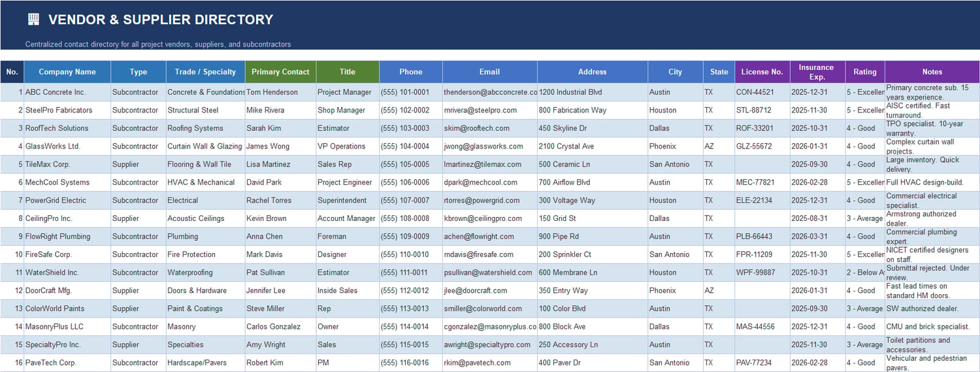The image size is (980, 372).
Task: Click the Curtain Wall & Glazing trade cell
Action: (206, 146)
